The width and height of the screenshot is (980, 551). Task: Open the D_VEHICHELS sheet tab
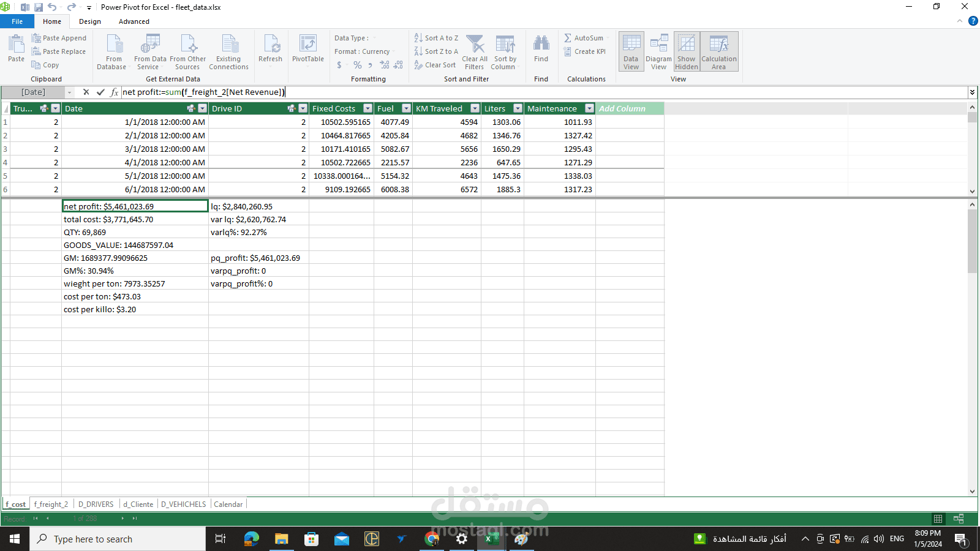pos(184,504)
